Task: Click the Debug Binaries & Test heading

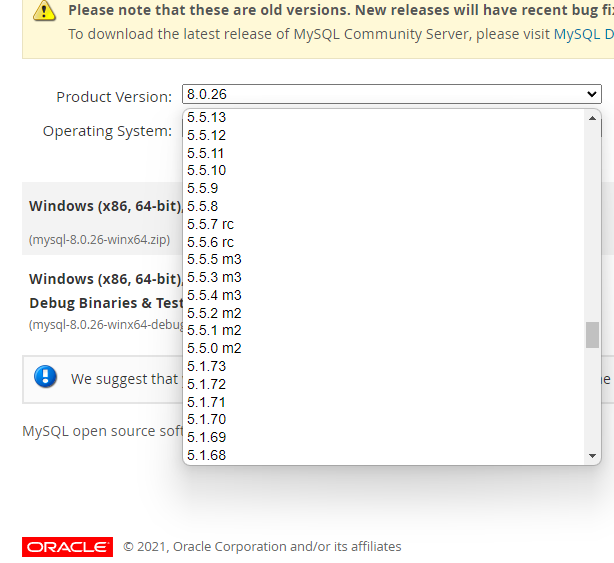Action: [x=106, y=303]
